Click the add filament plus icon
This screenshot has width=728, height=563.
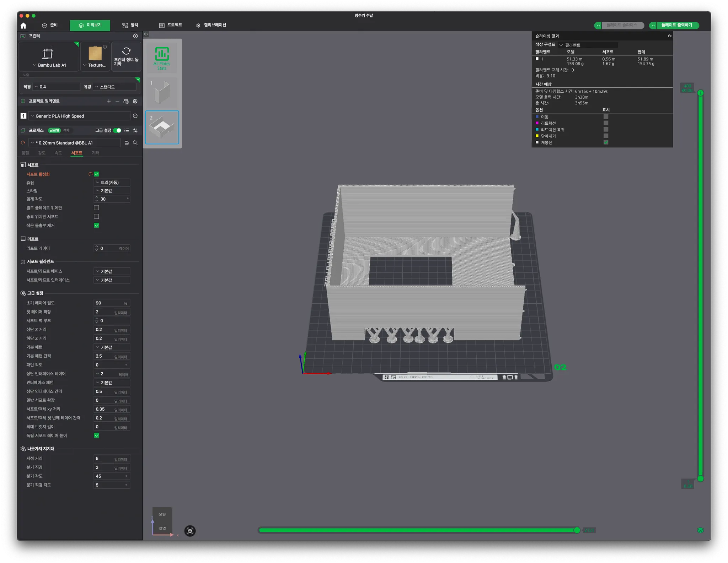click(109, 101)
